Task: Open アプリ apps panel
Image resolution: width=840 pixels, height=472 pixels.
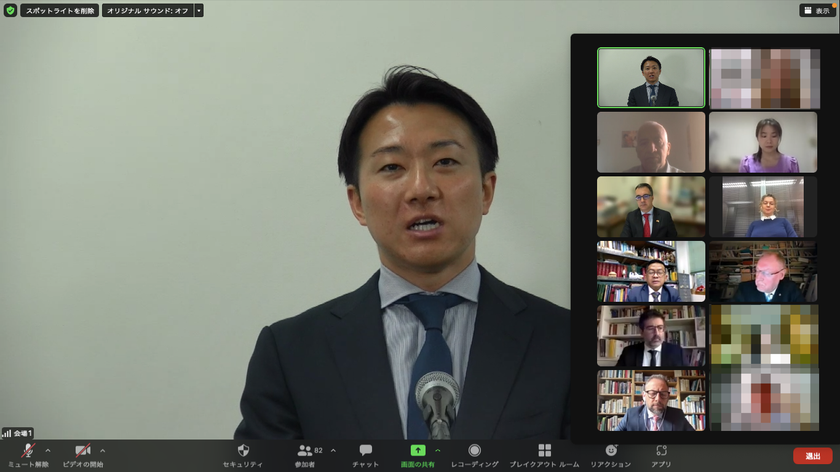Action: [x=661, y=455]
